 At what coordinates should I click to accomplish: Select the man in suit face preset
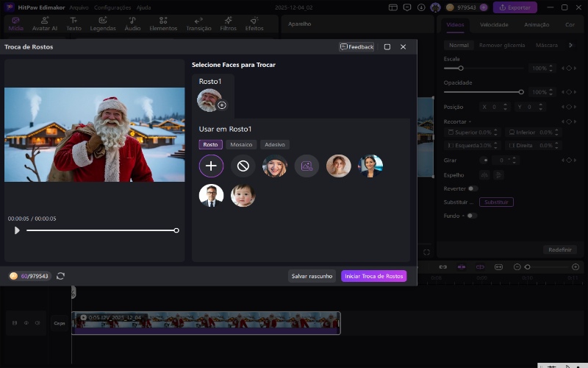(211, 195)
